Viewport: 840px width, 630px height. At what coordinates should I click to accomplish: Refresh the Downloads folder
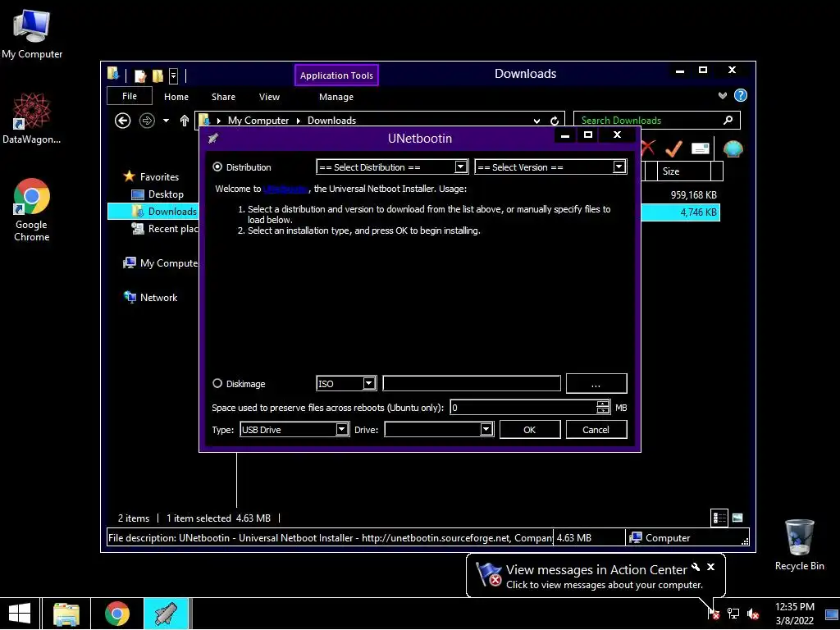point(555,121)
